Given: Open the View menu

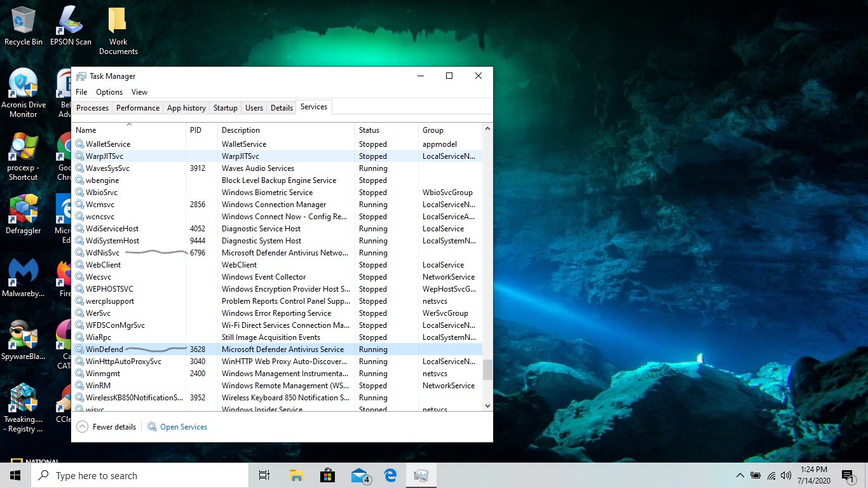Looking at the screenshot, I should click(139, 92).
